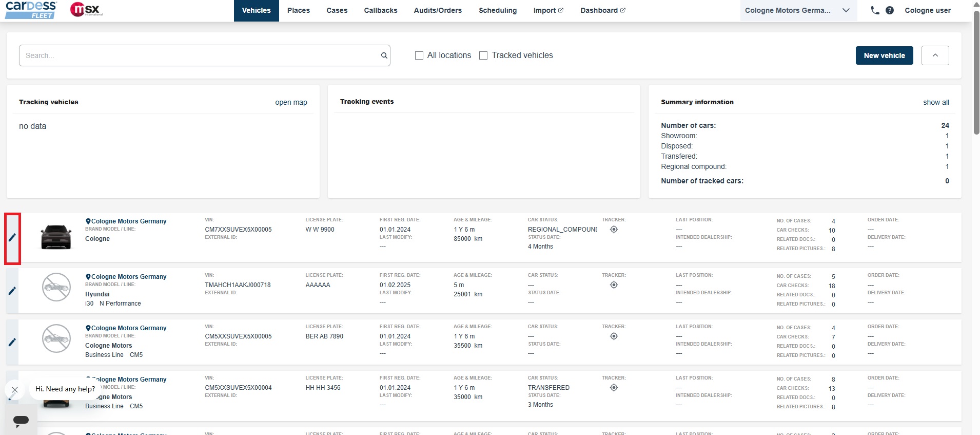Screen dimensions: 980x435
Task: Open the chat widget bubble icon
Action: click(21, 421)
